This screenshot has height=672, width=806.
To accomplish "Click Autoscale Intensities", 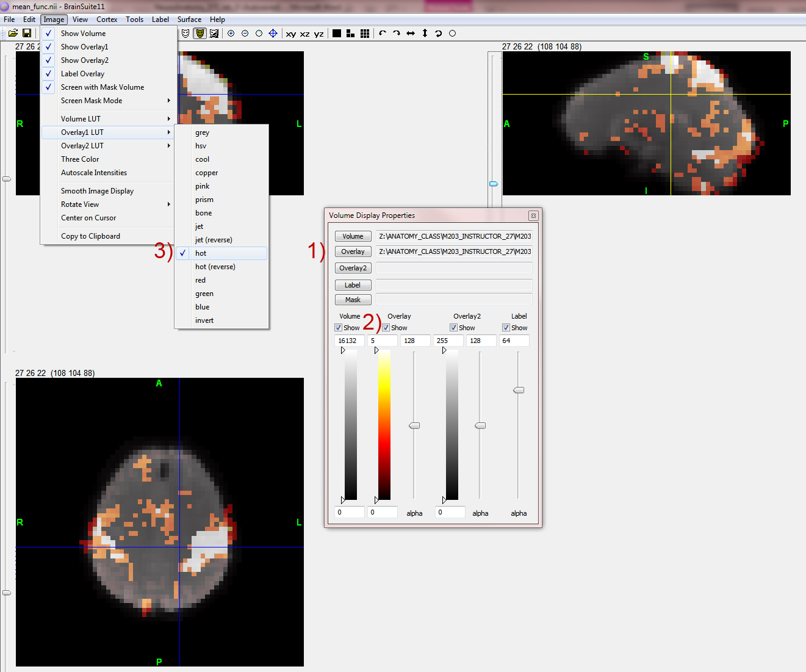I will (109, 173).
